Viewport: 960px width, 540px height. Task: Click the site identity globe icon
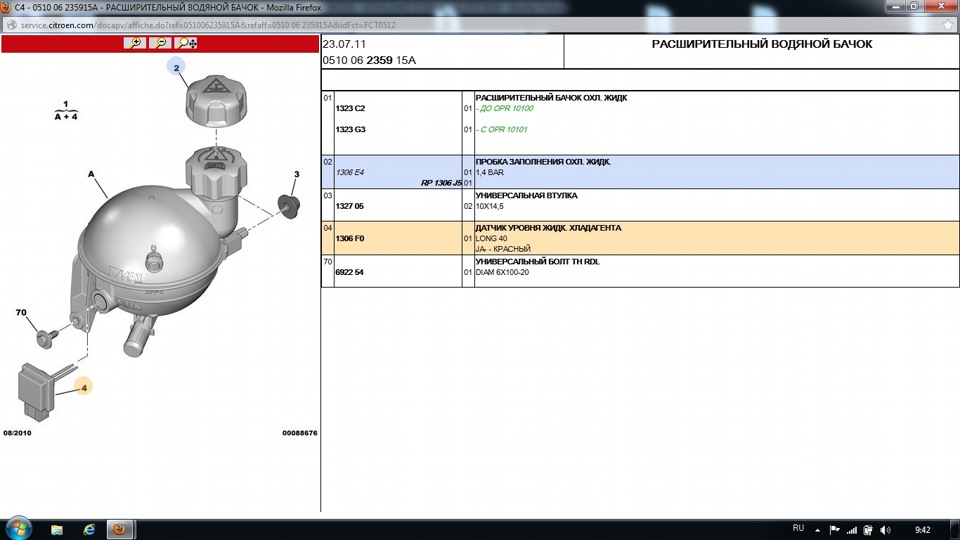tap(11, 25)
